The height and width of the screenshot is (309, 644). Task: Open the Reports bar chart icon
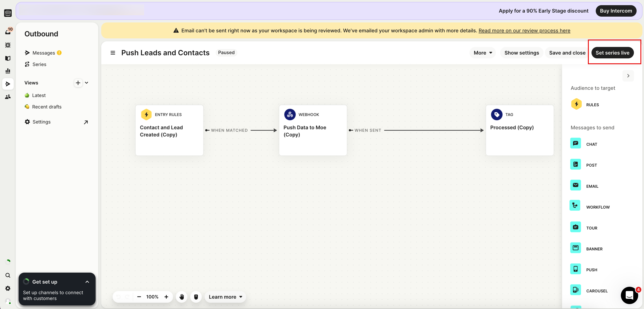(8, 71)
